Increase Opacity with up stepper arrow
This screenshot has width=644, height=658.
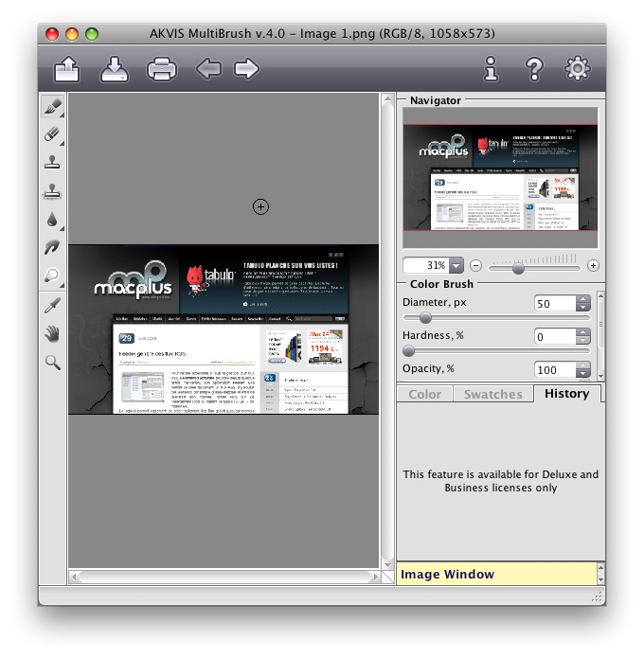[x=582, y=365]
